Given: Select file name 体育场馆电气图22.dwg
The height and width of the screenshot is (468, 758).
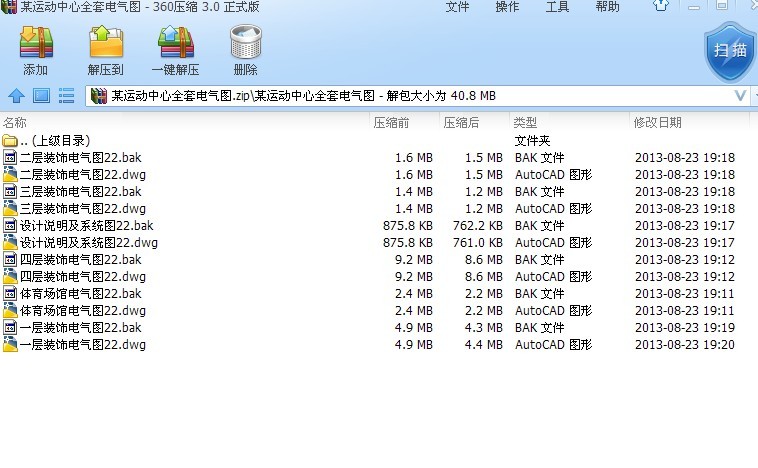Looking at the screenshot, I should pyautogui.click(x=83, y=311).
